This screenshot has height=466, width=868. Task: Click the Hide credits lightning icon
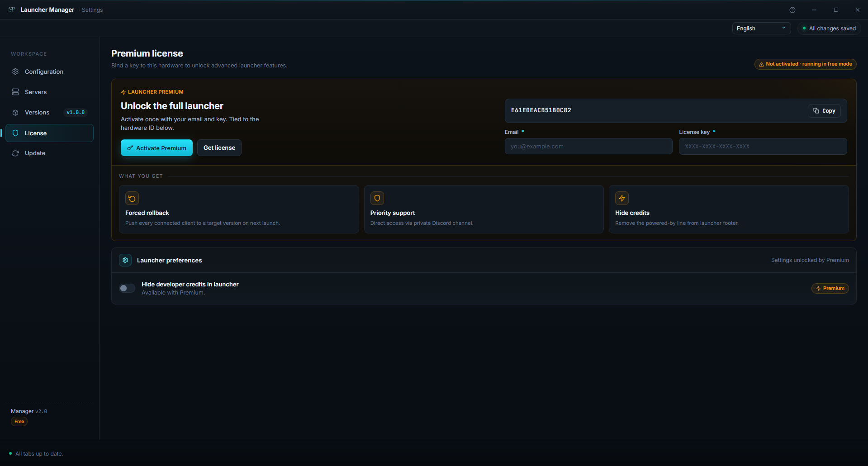pos(622,198)
